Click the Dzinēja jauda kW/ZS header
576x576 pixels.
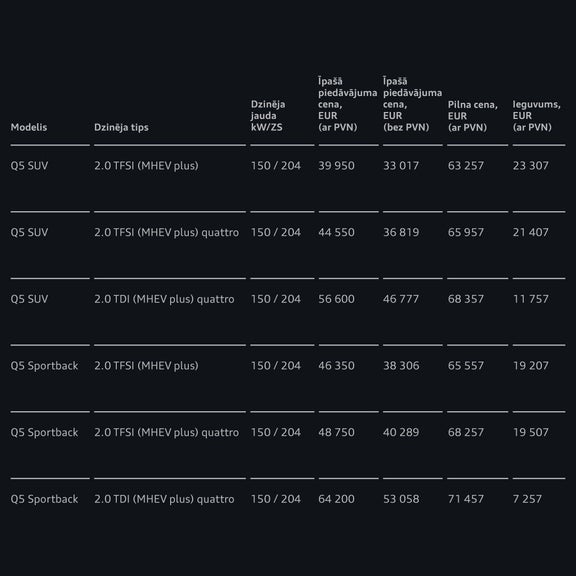(268, 116)
